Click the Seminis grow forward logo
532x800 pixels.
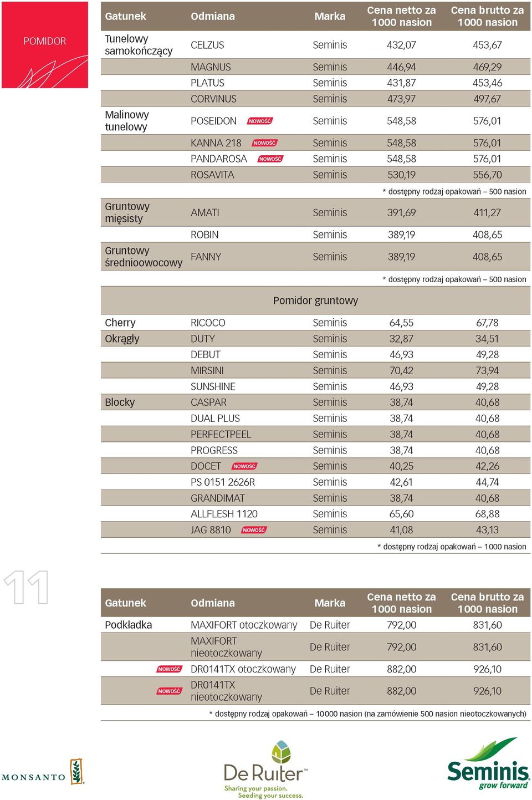pyautogui.click(x=488, y=763)
